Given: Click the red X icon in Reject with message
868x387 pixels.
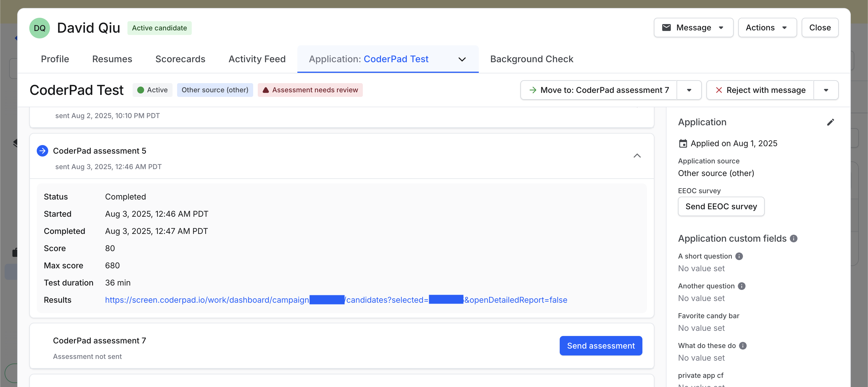Looking at the screenshot, I should 719,90.
